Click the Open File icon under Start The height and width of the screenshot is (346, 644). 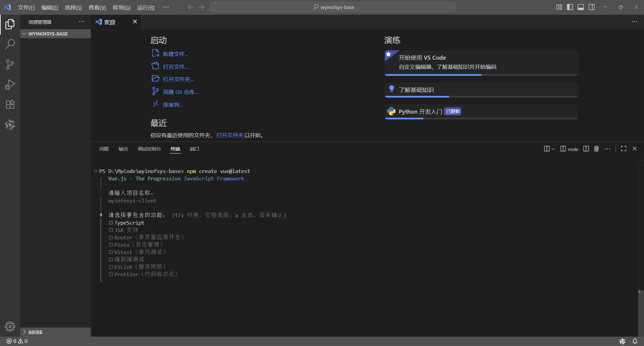point(155,66)
